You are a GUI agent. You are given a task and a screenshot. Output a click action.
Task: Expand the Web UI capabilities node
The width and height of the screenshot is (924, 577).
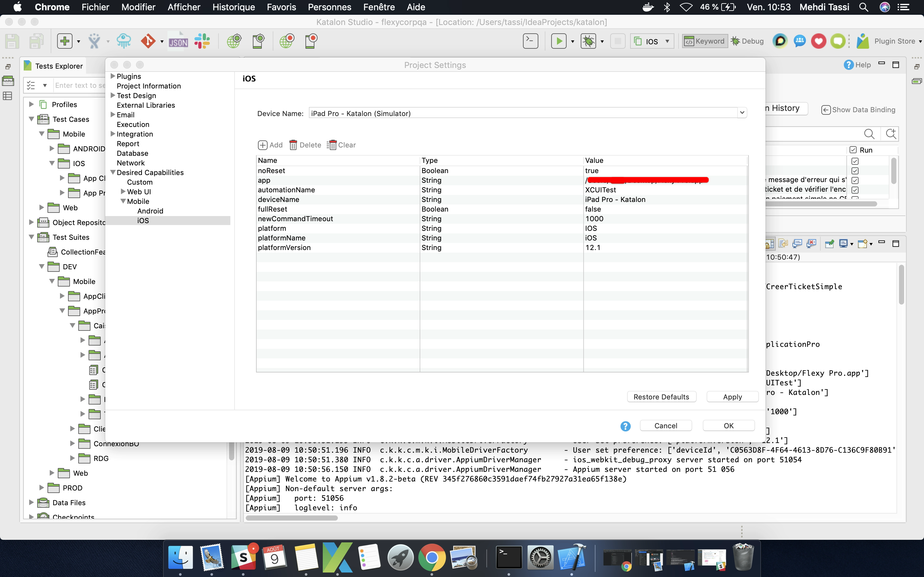coord(123,192)
